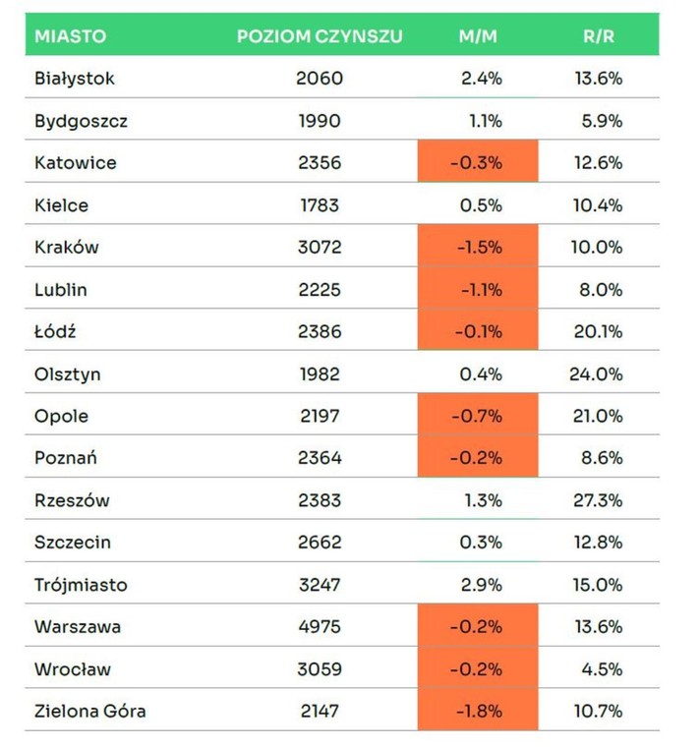
Task: Click Opole's orange -0.7% cell
Action: [478, 414]
